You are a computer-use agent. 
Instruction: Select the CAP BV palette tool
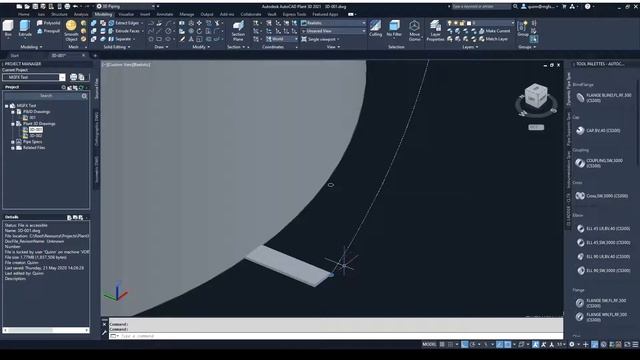click(x=598, y=131)
